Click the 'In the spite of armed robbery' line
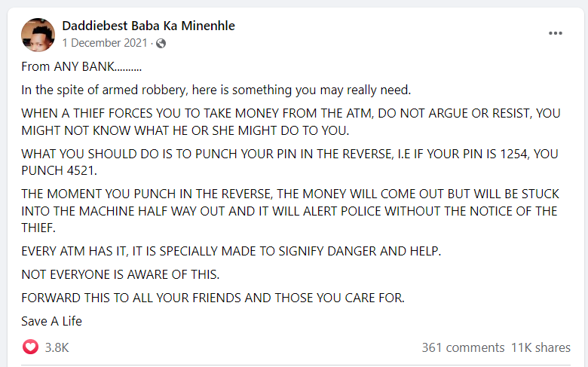Screen dimensions: 588x367 click(216, 90)
